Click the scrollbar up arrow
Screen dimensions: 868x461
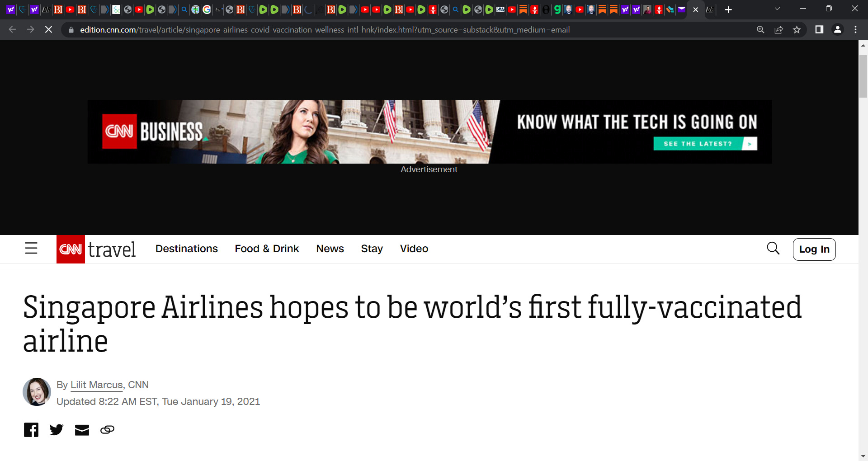click(x=863, y=45)
